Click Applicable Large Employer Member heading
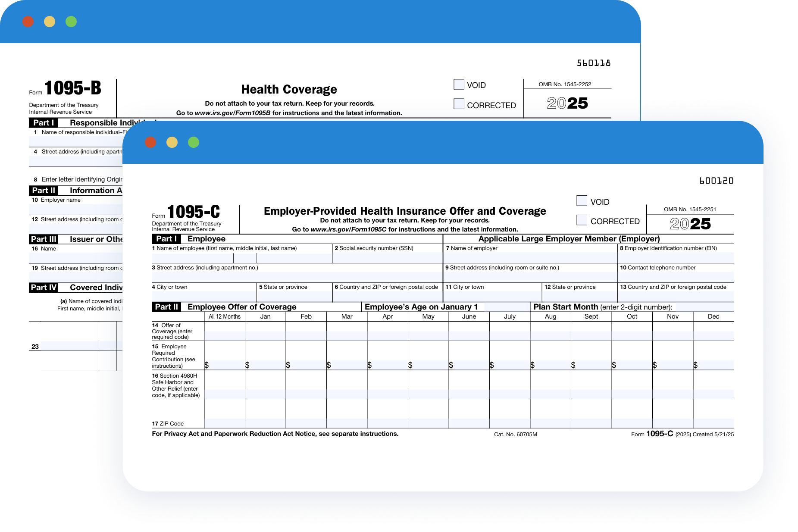Viewport: 798px width, 532px height. 569,239
